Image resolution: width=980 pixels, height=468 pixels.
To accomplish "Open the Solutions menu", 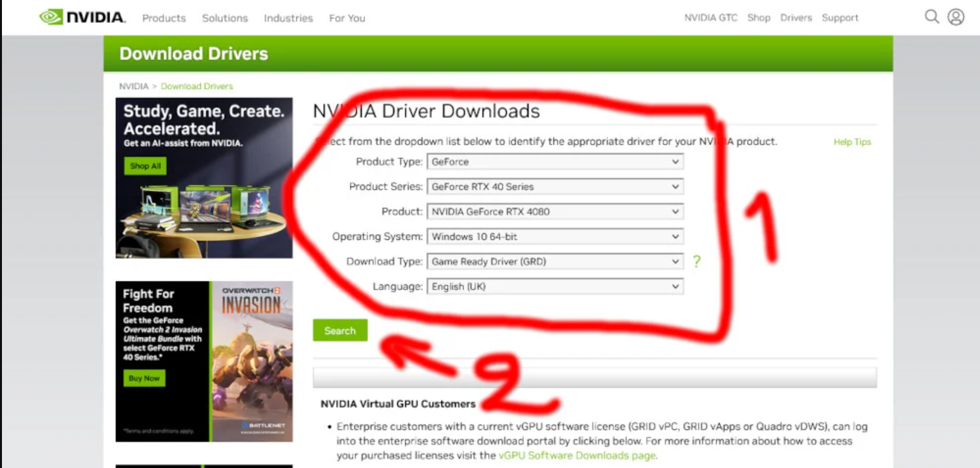I will [x=225, y=18].
